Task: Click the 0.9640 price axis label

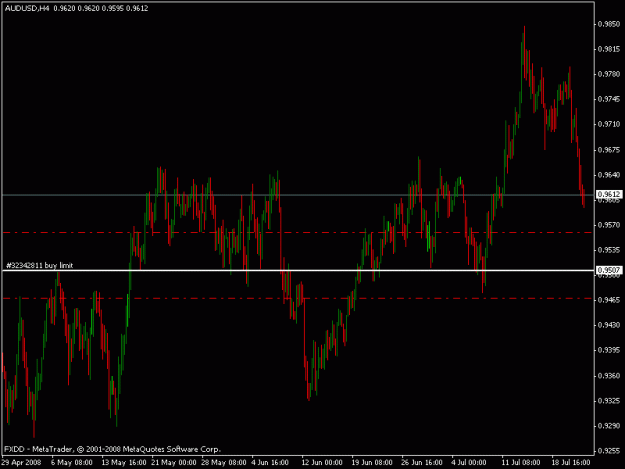Action: (609, 175)
